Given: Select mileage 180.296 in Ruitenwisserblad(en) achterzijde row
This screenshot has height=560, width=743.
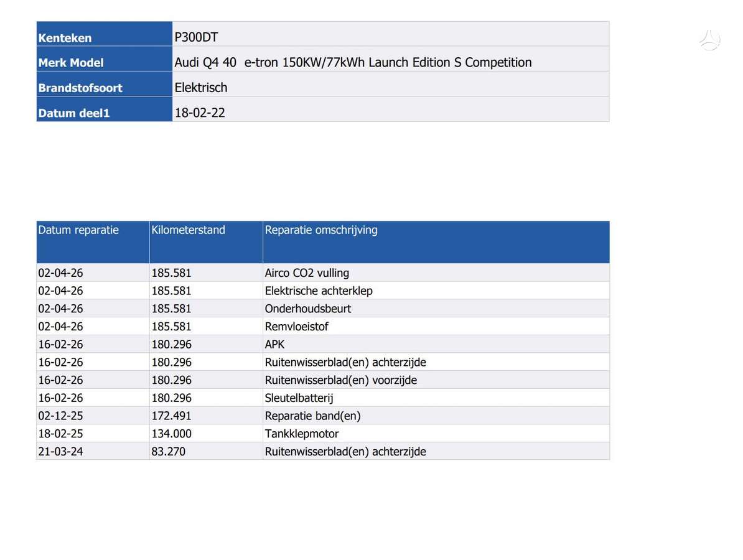Looking at the screenshot, I should [171, 362].
